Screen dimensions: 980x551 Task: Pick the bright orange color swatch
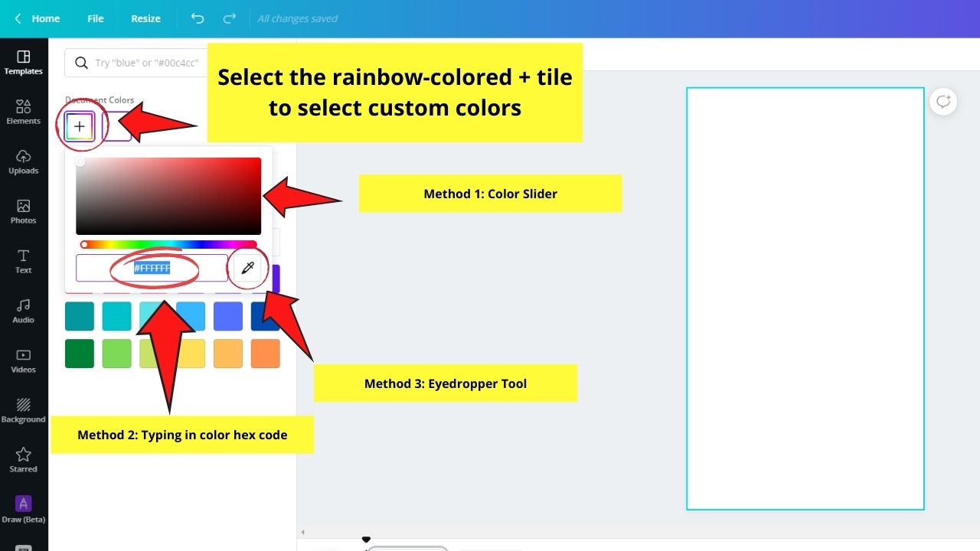pyautogui.click(x=266, y=354)
